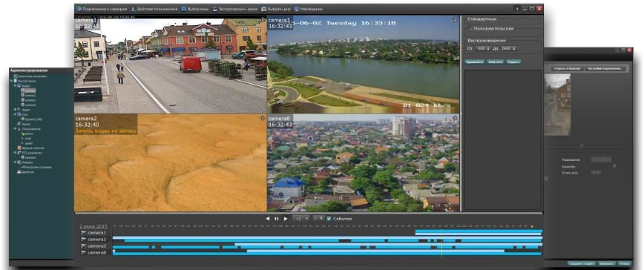
Task: Collapse the PTZ устройства tree node
Action: [x=15, y=153]
